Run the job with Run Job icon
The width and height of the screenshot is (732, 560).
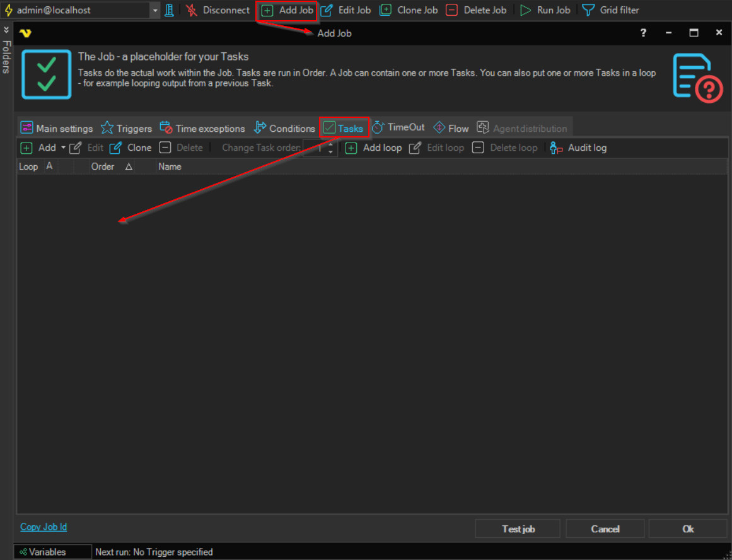pos(525,10)
